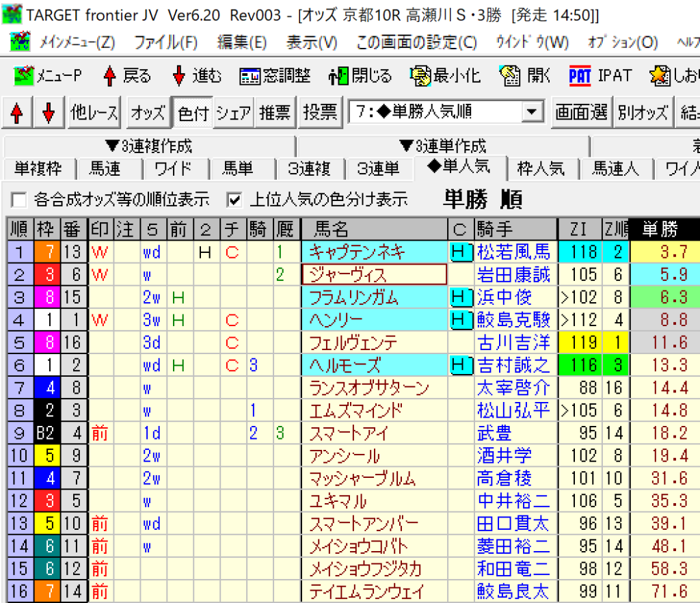Viewport: 700px width, 603px height.
Task: Click the 開く open file icon
Action: click(x=510, y=75)
